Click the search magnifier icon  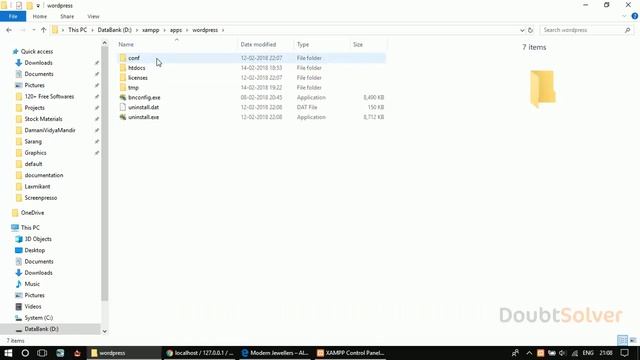pyautogui.click(x=627, y=30)
